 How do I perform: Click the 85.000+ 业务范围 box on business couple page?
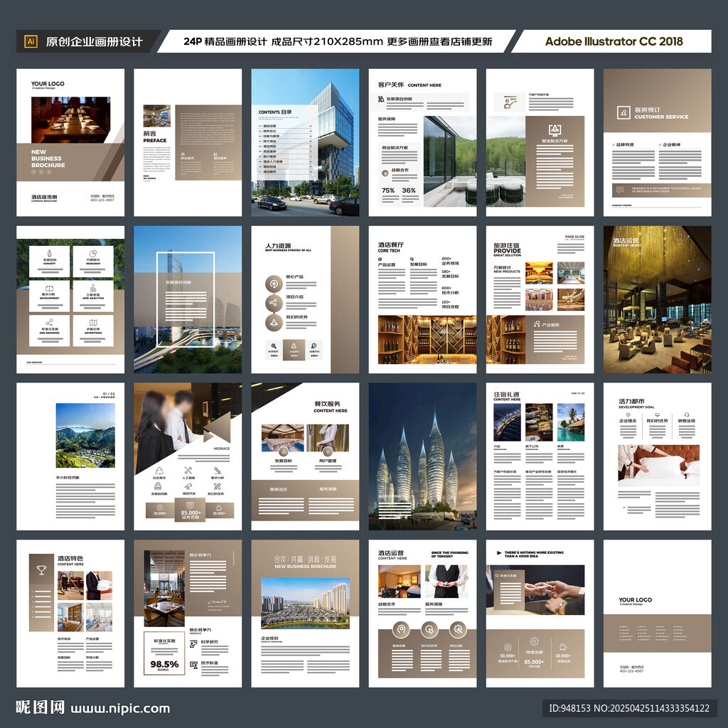(191, 510)
